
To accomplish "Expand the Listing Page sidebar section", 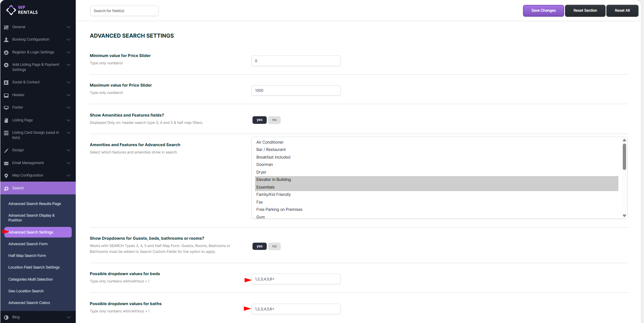I will (68, 120).
